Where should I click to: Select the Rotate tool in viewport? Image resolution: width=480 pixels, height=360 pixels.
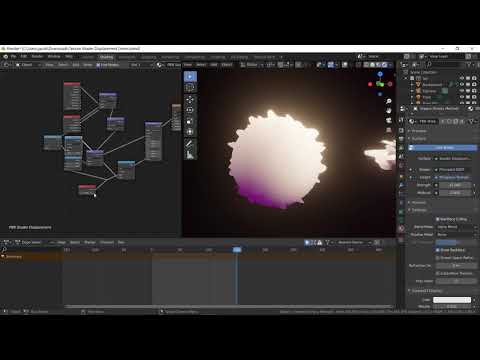tap(190, 110)
